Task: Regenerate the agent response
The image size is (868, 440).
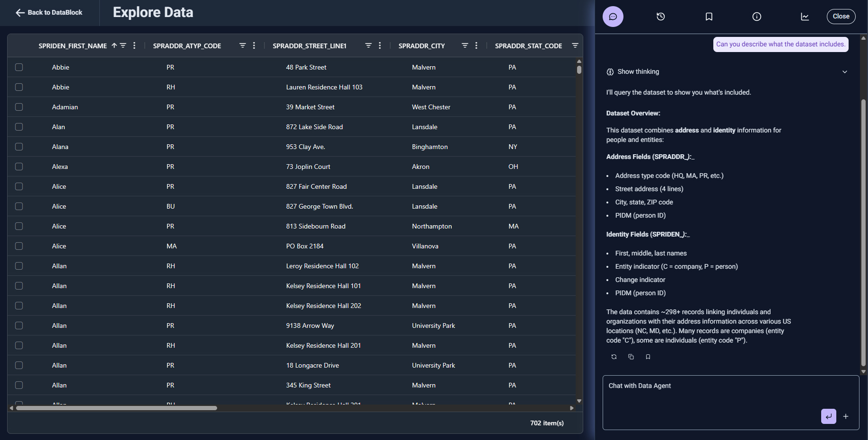Action: pos(614,357)
